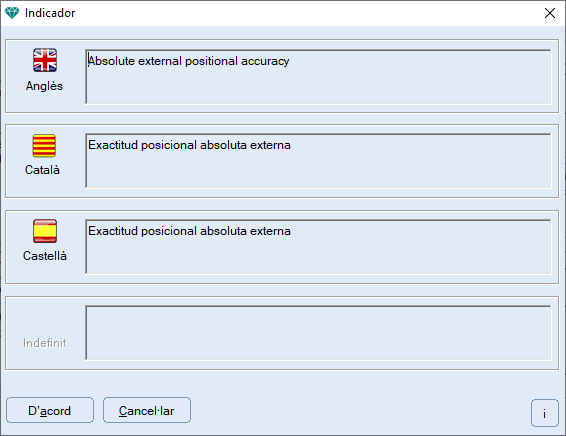
Task: Select the Català language label
Action: [x=42, y=170]
